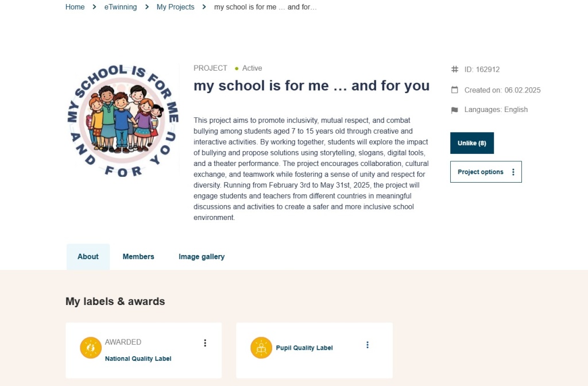
Task: Open the Image gallery tab
Action: pyautogui.click(x=202, y=257)
